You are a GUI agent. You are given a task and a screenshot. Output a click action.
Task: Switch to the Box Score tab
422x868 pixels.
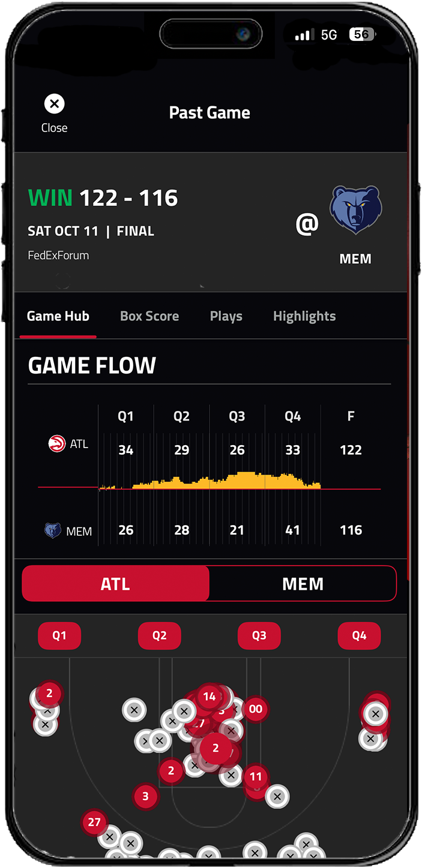149,316
